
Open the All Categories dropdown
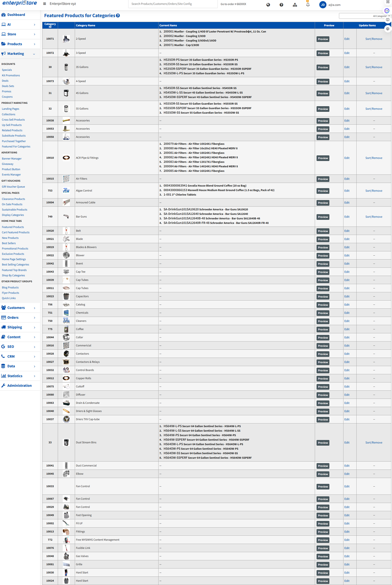(364, 16)
